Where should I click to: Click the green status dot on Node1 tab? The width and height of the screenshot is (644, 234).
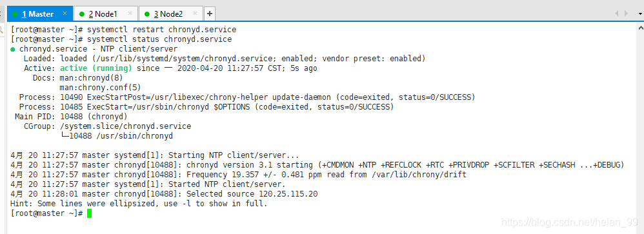coord(81,14)
